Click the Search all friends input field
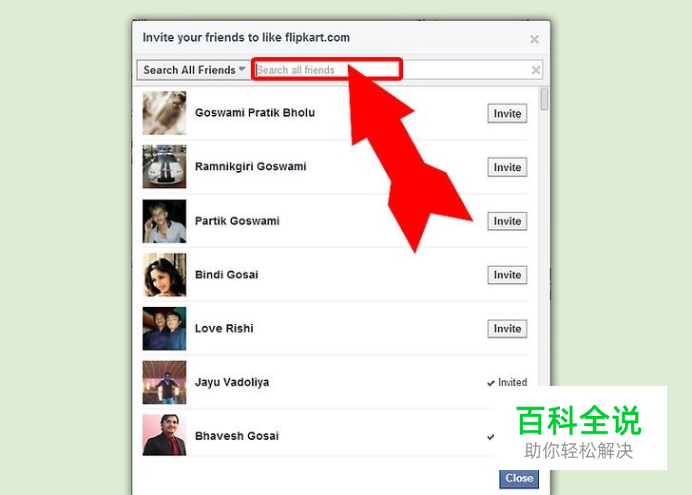Screen dimensions: 692x495 pos(391,70)
